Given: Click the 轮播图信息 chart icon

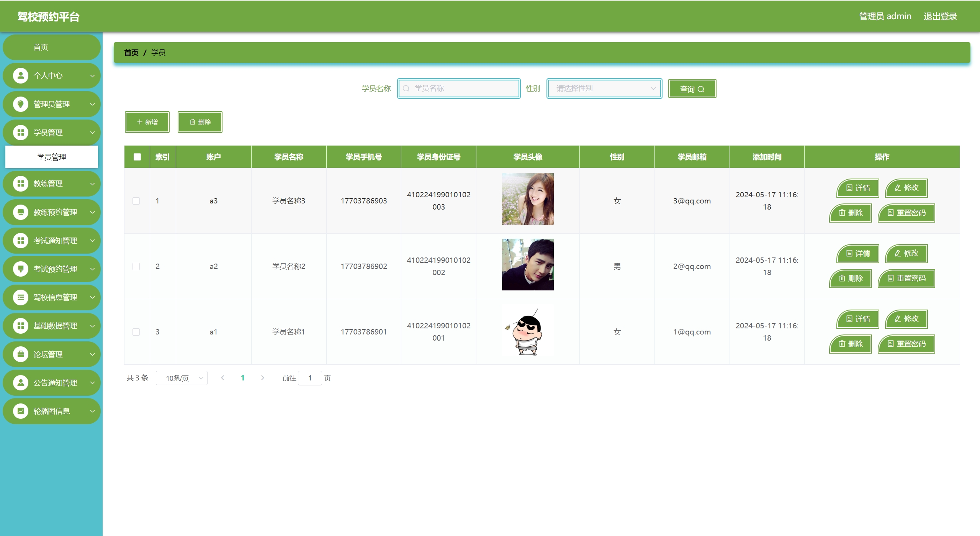Looking at the screenshot, I should coord(21,411).
